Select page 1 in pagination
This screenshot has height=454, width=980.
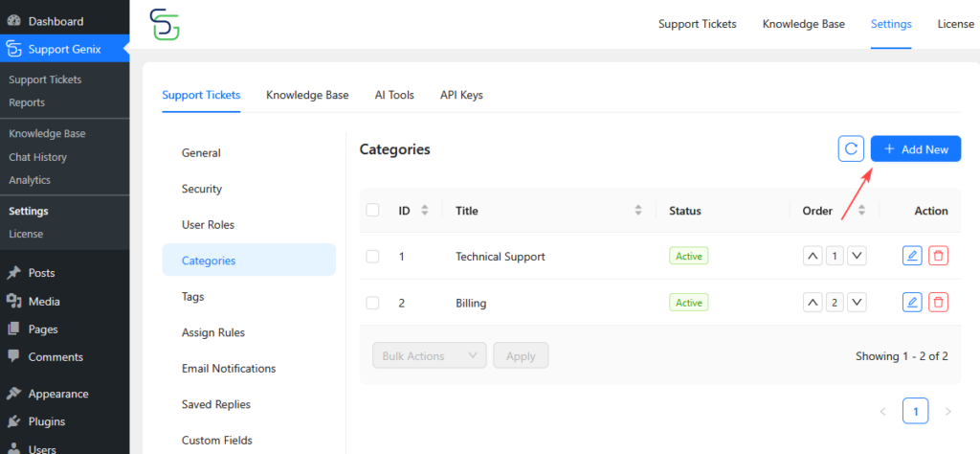916,412
